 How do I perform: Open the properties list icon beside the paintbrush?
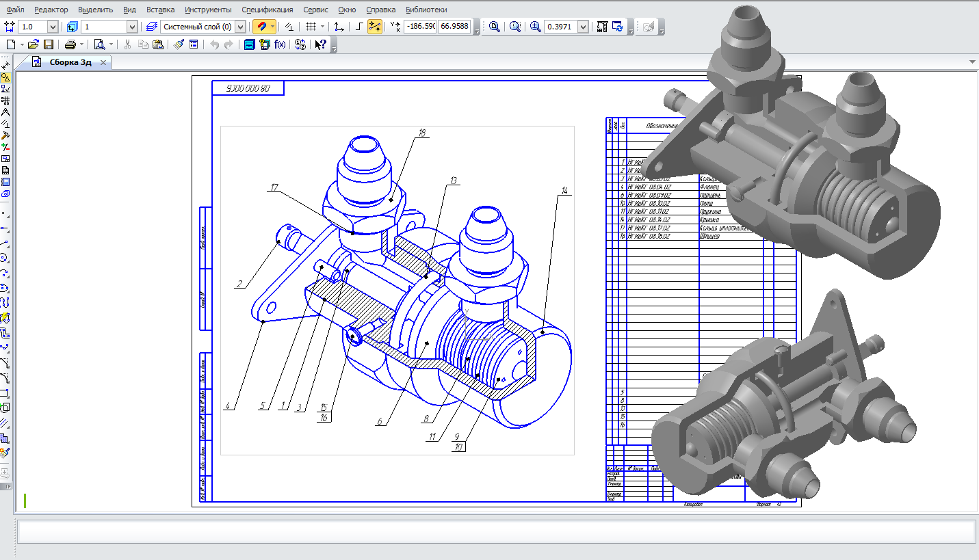(x=194, y=44)
